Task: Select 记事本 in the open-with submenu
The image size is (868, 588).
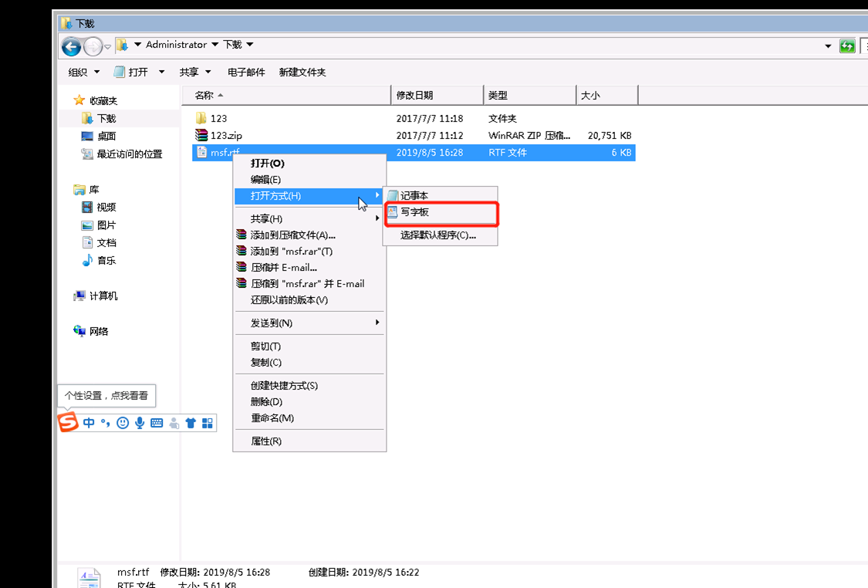Action: coord(414,196)
